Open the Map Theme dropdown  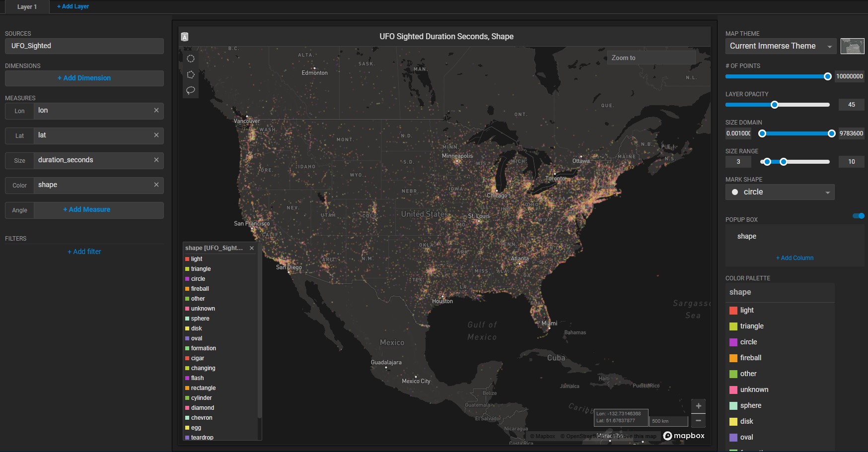780,46
